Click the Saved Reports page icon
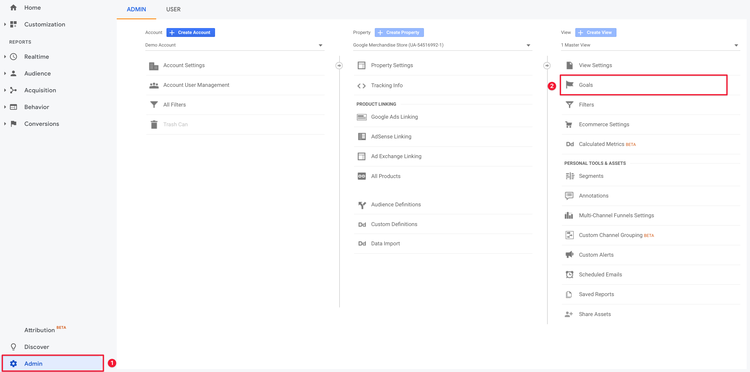 [569, 295]
